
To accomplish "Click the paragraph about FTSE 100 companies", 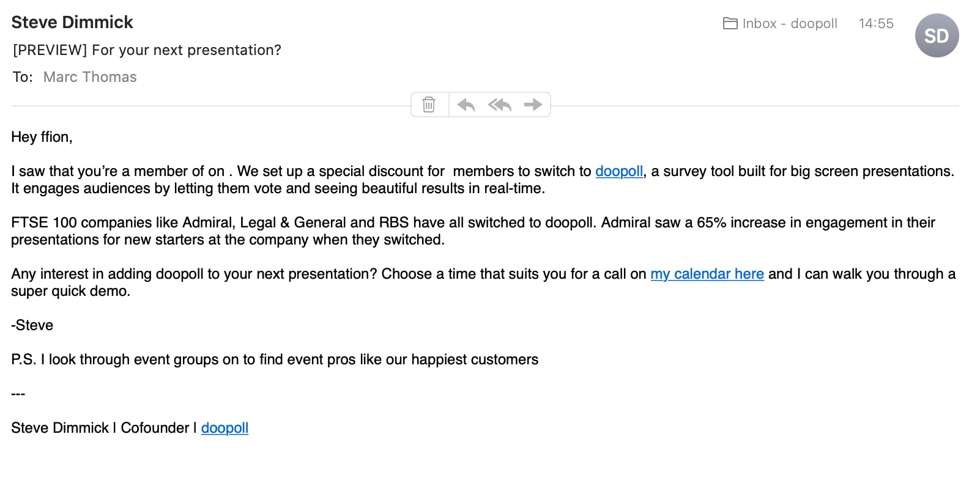I will [473, 231].
